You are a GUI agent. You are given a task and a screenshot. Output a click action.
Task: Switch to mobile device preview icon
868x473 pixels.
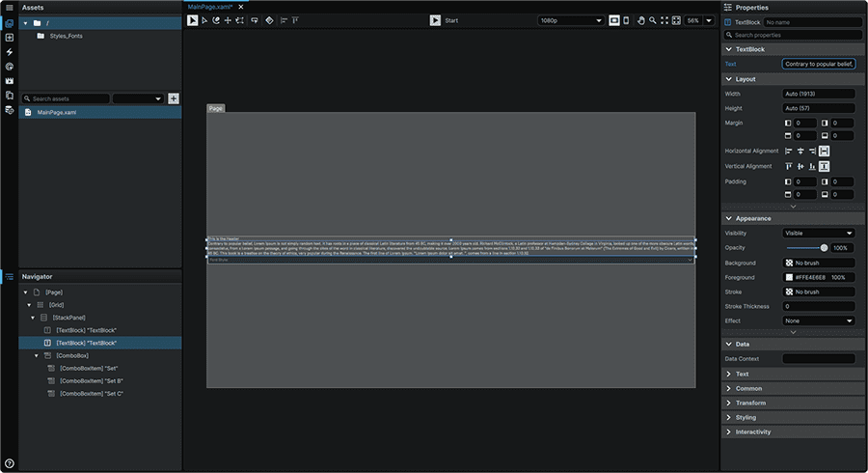coord(626,20)
